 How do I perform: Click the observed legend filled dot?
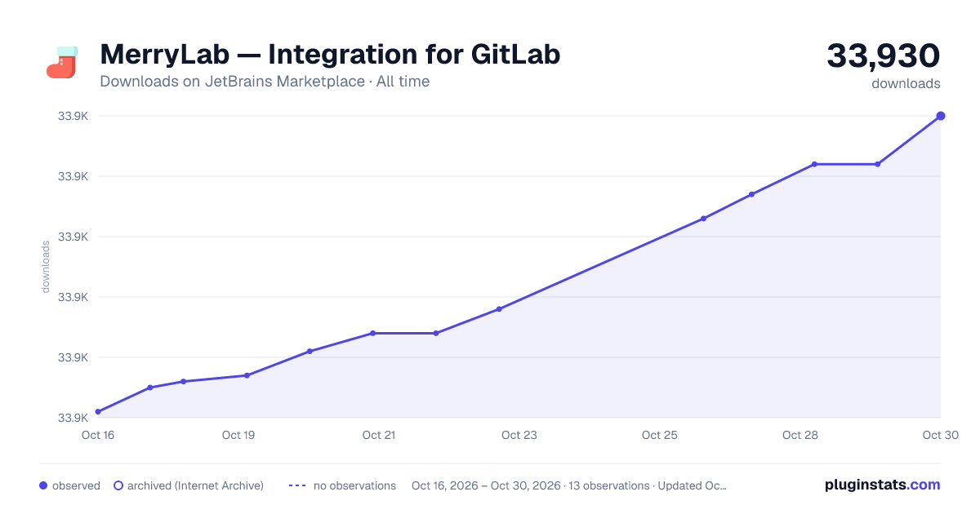(x=43, y=485)
